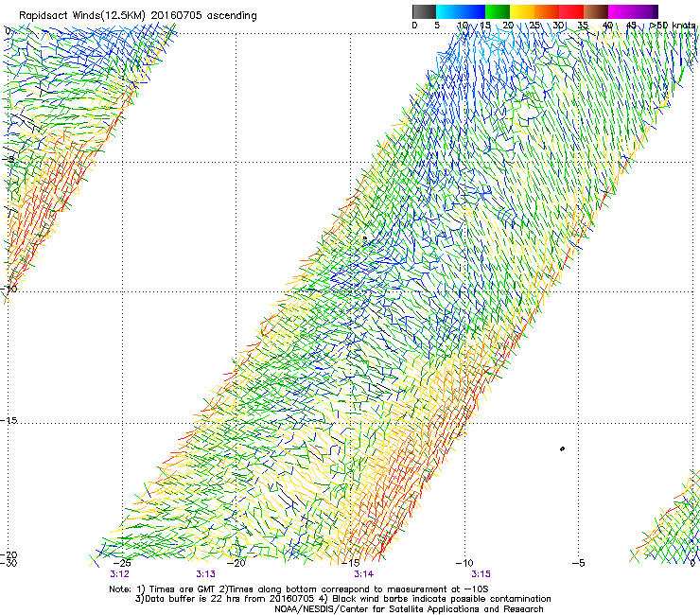Click the legend tick label '45'
The height and width of the screenshot is (615, 700).
pos(631,26)
